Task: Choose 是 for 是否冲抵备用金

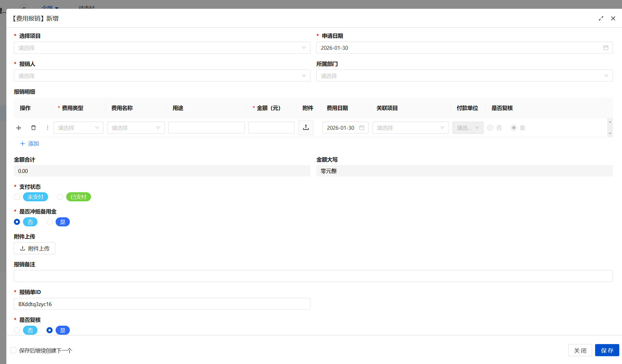Action: coord(50,222)
